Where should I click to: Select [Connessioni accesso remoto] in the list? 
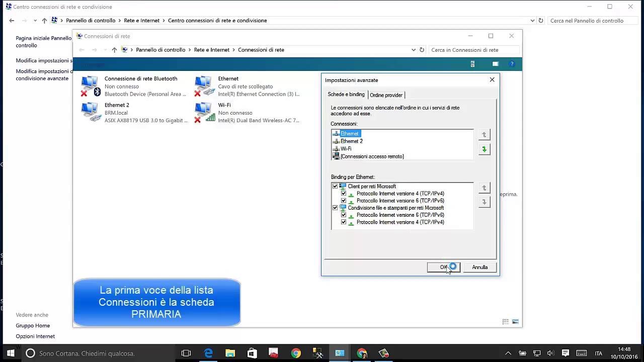pyautogui.click(x=371, y=156)
